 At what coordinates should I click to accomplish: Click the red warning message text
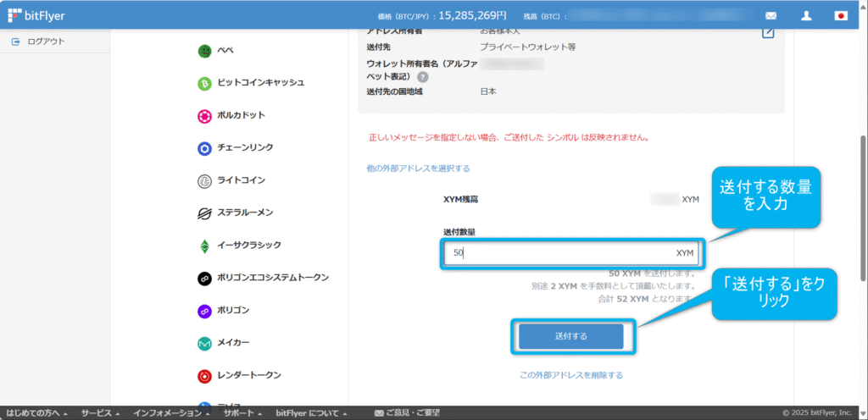[x=509, y=137]
